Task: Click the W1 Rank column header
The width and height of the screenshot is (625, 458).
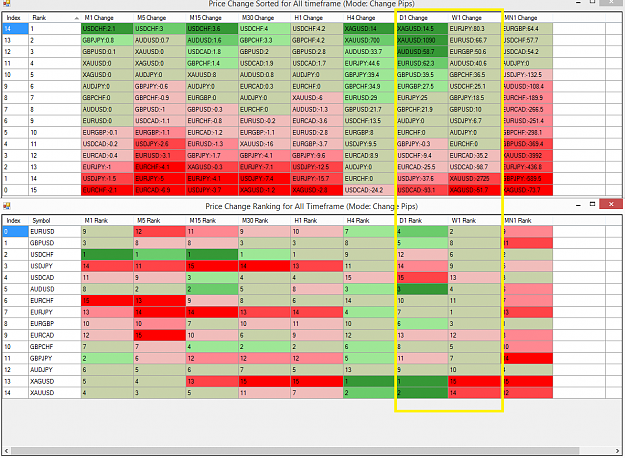Action: 474,220
